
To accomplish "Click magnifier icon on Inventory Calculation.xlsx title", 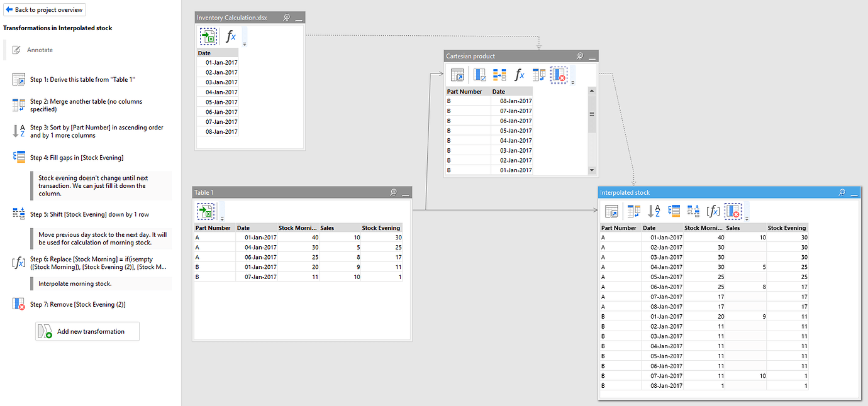I will [286, 18].
